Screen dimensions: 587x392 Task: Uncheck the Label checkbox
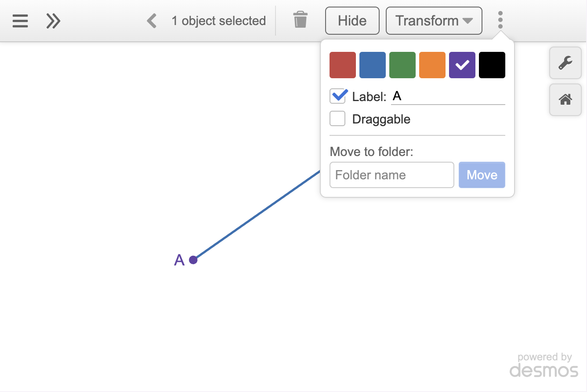[338, 96]
